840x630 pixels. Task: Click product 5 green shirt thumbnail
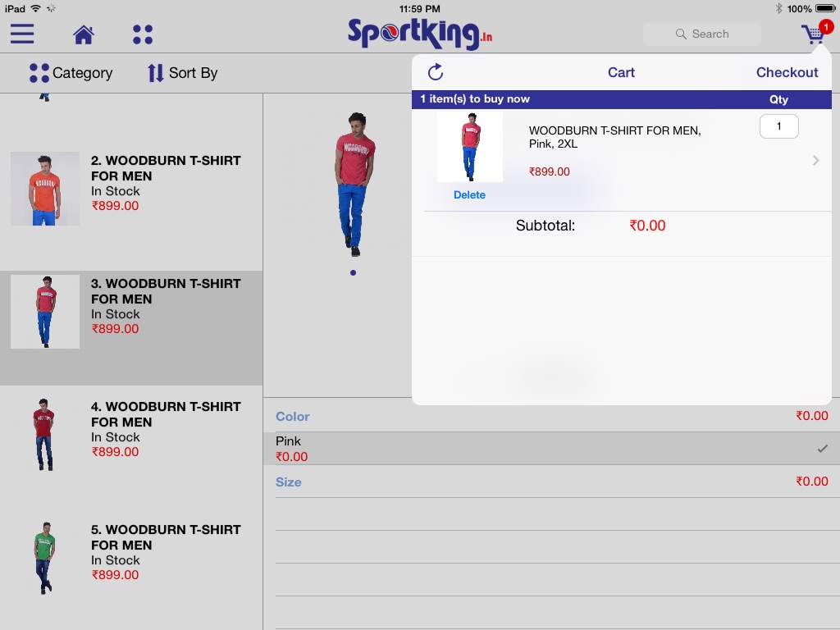tap(45, 558)
